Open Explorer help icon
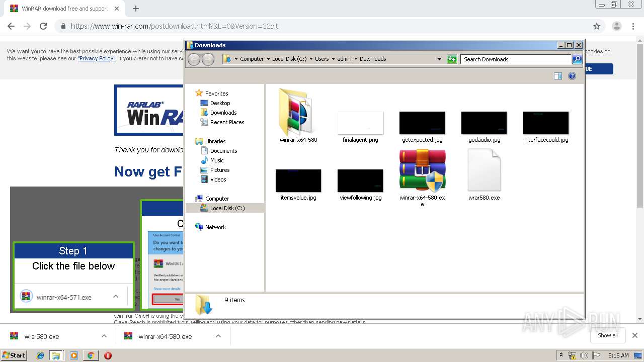The height and width of the screenshot is (362, 644). (572, 76)
